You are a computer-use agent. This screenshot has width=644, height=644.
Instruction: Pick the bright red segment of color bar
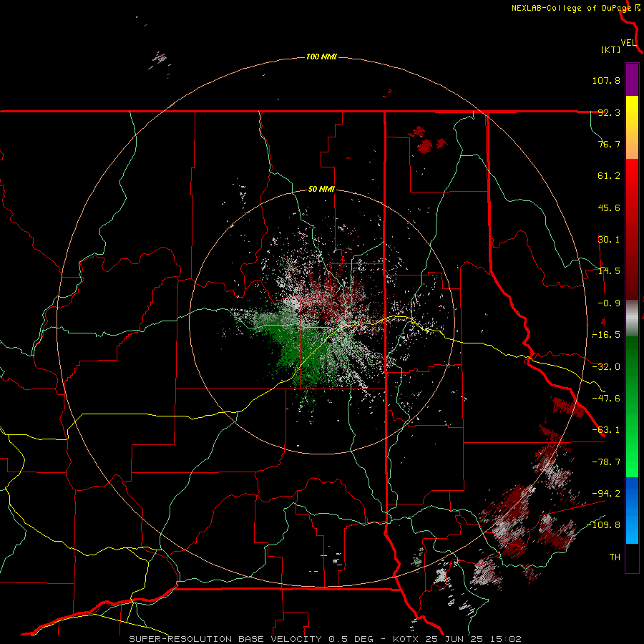pyautogui.click(x=632, y=228)
